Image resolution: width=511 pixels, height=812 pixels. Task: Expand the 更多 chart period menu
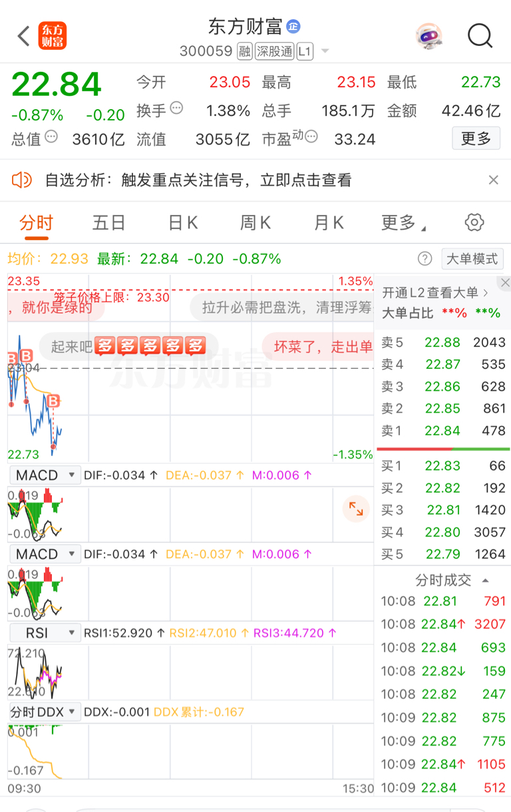[x=403, y=222]
